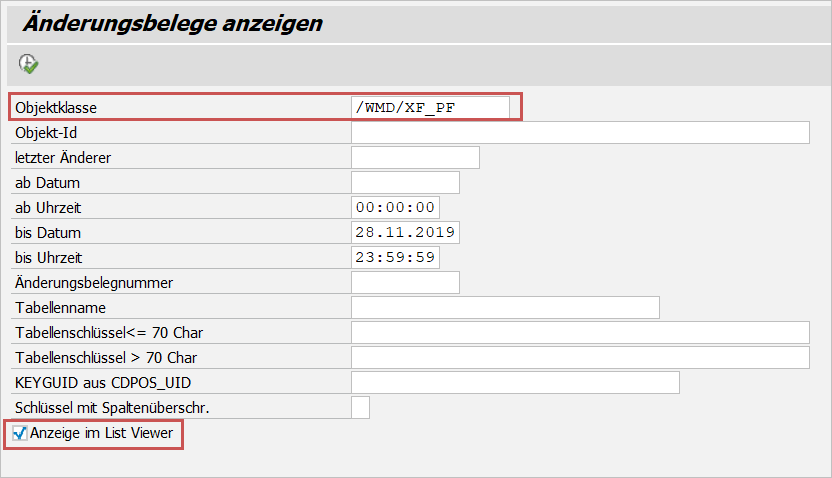Focus the Objekt-Id text field

pyautogui.click(x=580, y=133)
